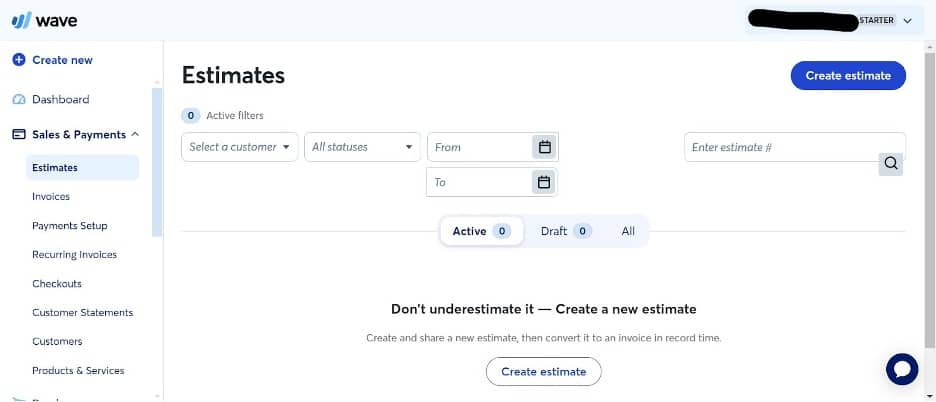
Task: Click the magnifying glass search icon
Action: 891,164
